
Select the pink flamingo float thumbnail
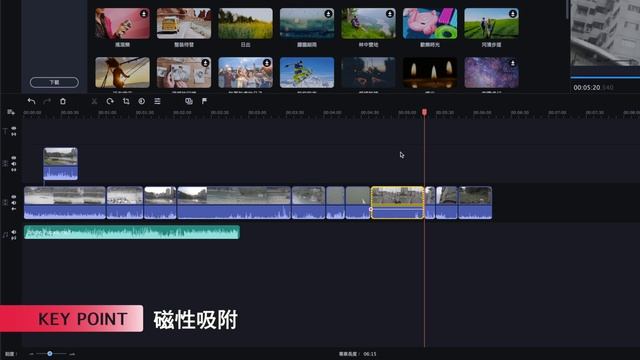[430, 24]
